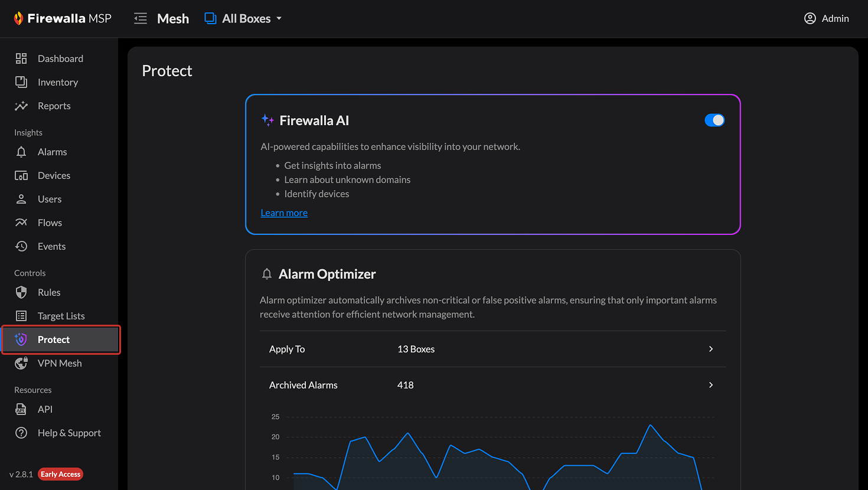Follow the Learn more link
The width and height of the screenshot is (868, 490).
click(284, 213)
